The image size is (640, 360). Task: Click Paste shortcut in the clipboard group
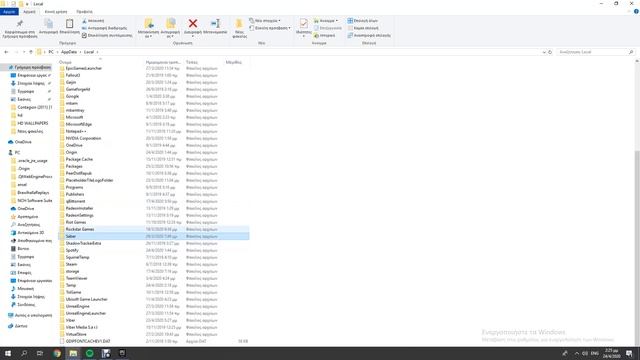[x=107, y=36]
